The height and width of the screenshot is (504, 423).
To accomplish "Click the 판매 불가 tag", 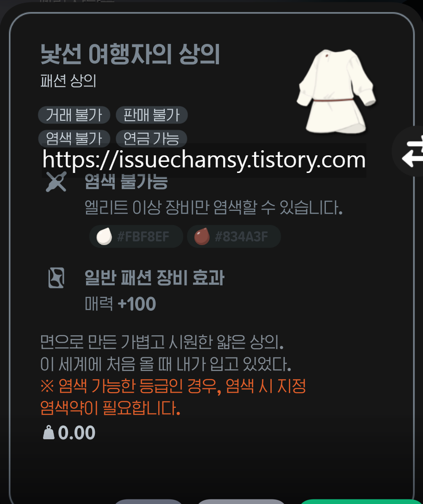I will coord(151,115).
